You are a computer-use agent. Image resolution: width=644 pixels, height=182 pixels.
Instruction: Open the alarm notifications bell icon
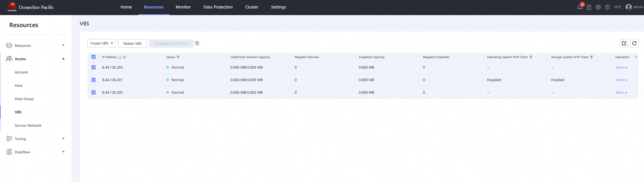point(580,7)
